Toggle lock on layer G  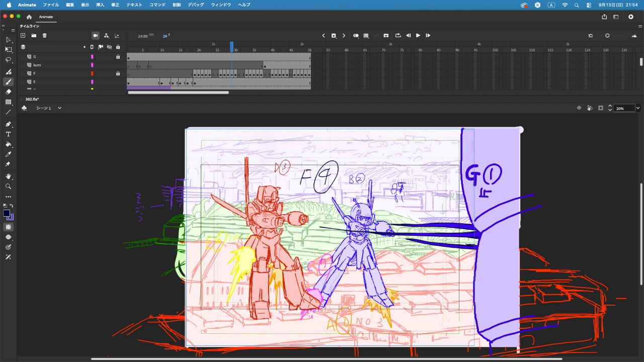118,57
